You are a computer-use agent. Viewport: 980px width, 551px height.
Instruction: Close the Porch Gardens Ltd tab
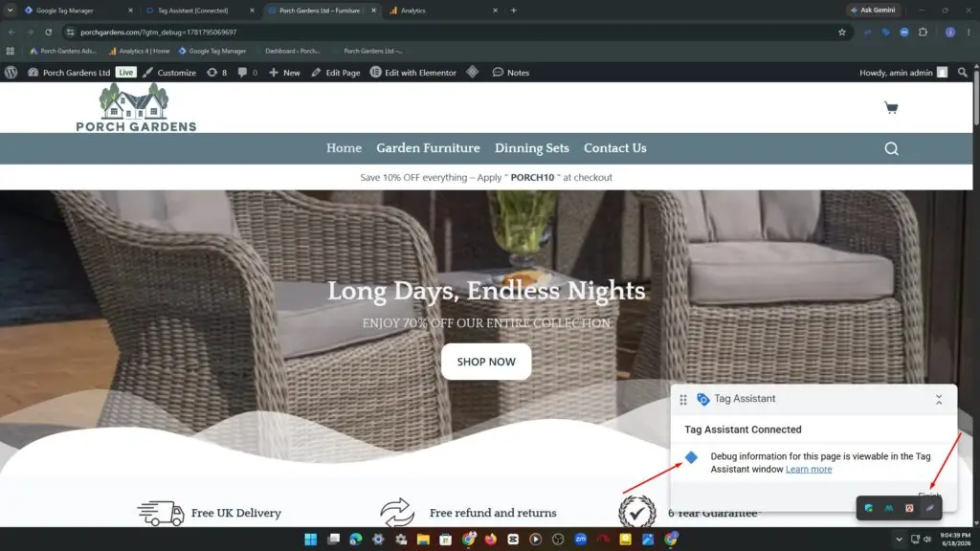[374, 11]
